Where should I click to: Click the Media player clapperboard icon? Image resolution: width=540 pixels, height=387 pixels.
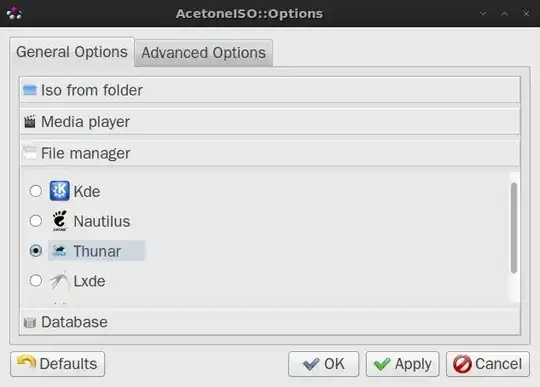(30, 122)
